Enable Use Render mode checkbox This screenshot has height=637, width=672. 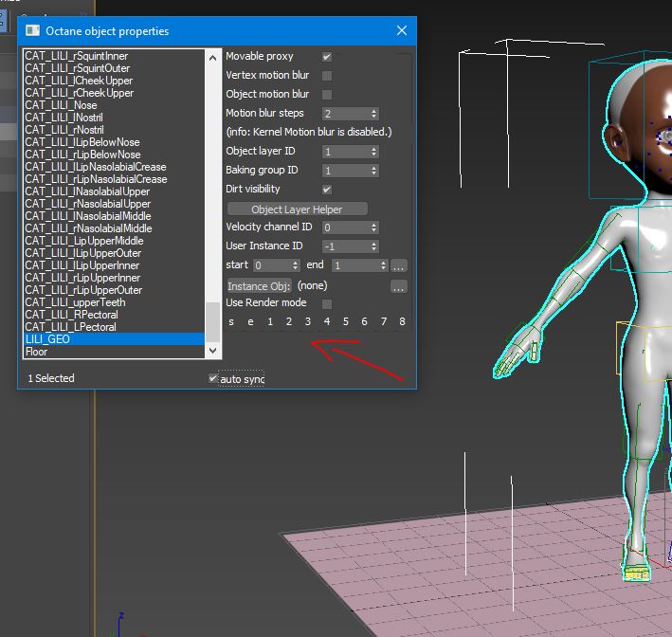point(327,303)
